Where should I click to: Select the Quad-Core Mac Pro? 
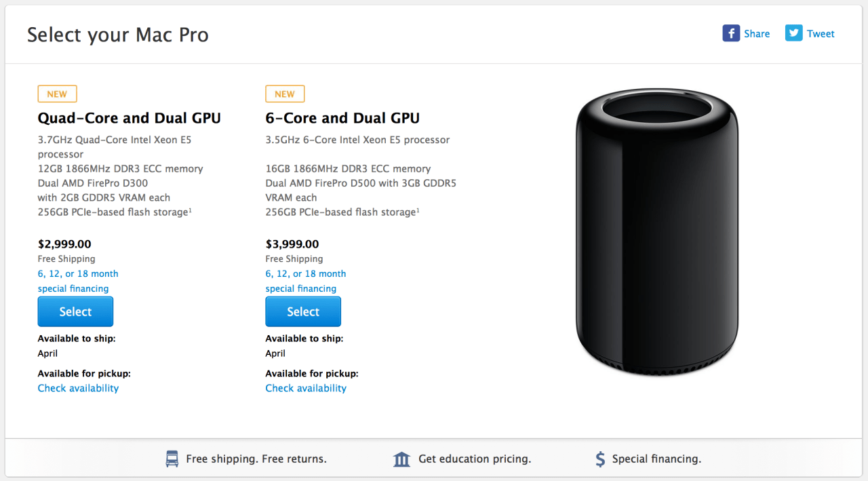pos(75,311)
